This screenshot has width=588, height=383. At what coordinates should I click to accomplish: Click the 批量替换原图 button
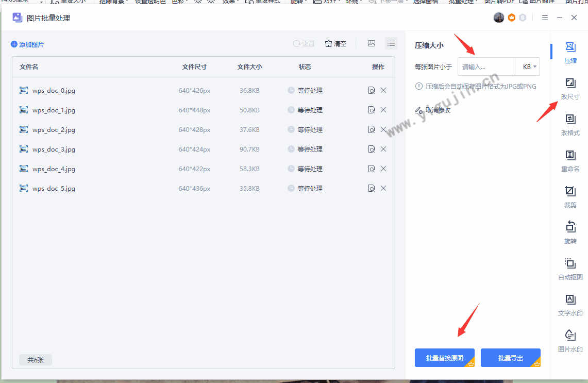point(444,358)
